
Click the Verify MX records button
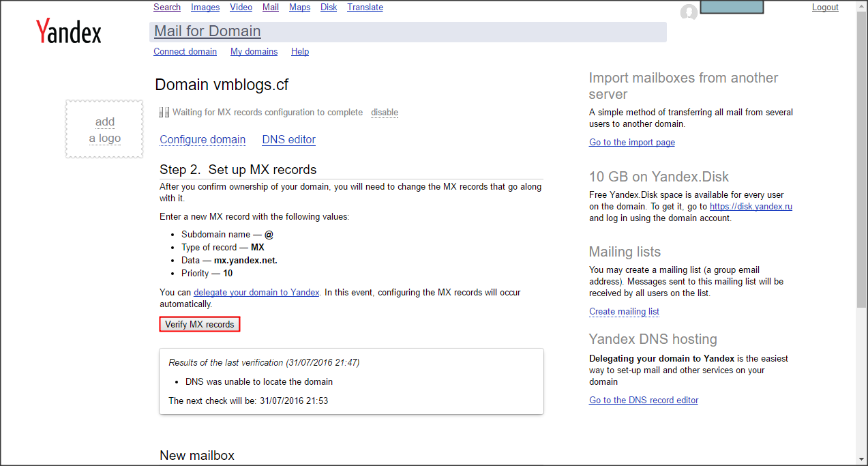[x=200, y=325]
